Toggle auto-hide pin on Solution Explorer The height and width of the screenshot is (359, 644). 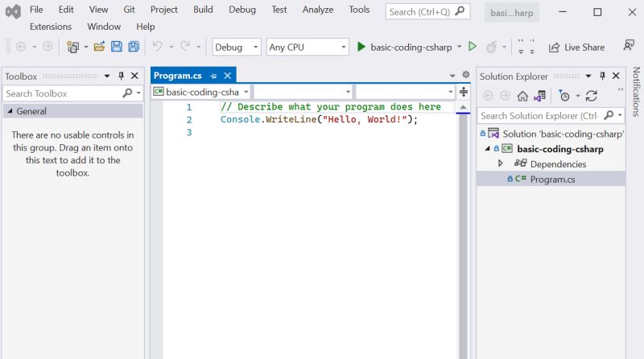click(602, 76)
